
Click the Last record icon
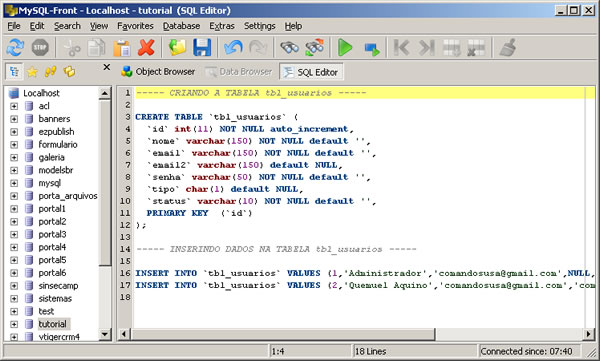[426, 48]
